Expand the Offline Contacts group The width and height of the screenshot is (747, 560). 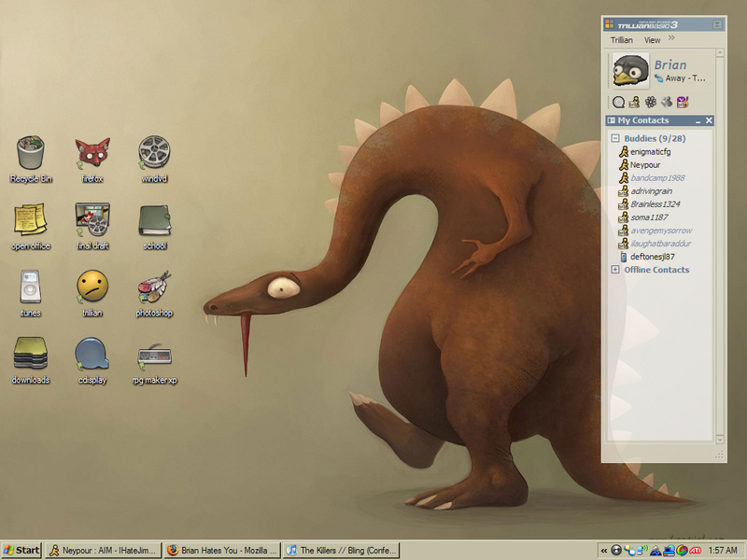tap(615, 270)
